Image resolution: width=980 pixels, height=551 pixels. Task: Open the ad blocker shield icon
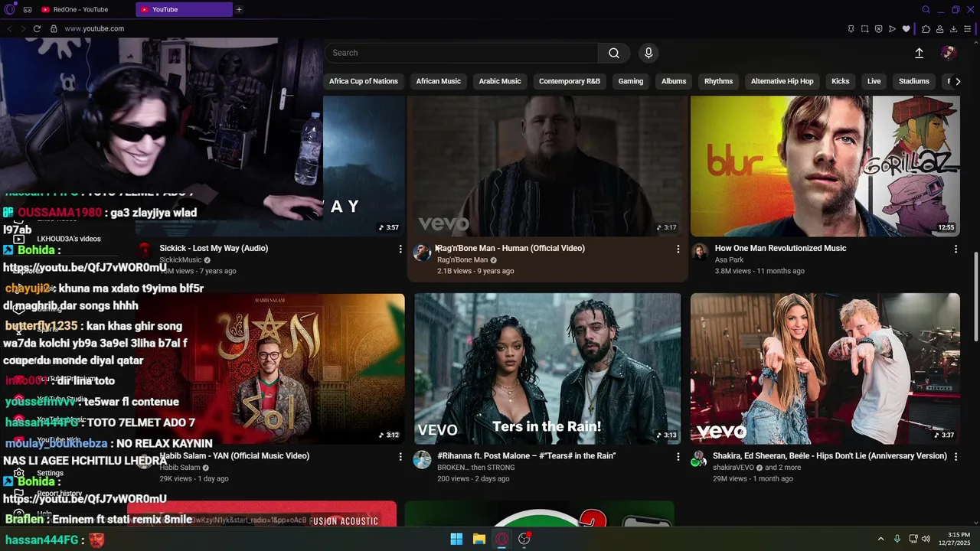pyautogui.click(x=879, y=29)
